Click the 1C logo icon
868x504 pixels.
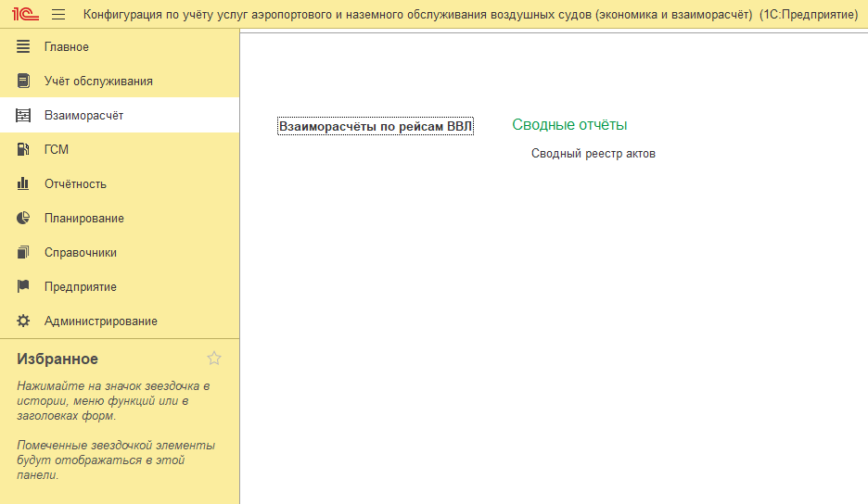[25, 15]
